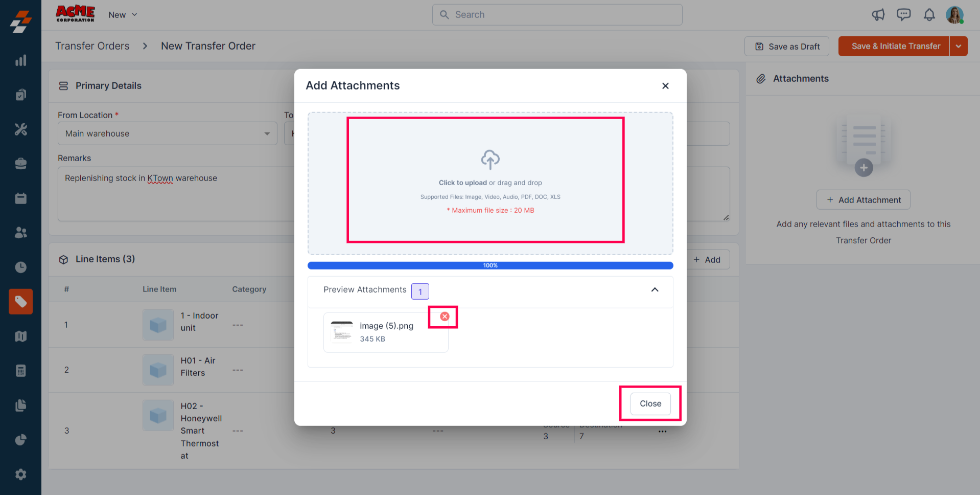Open the dashboard bar chart sidebar icon
This screenshot has width=980, height=495.
point(20,60)
